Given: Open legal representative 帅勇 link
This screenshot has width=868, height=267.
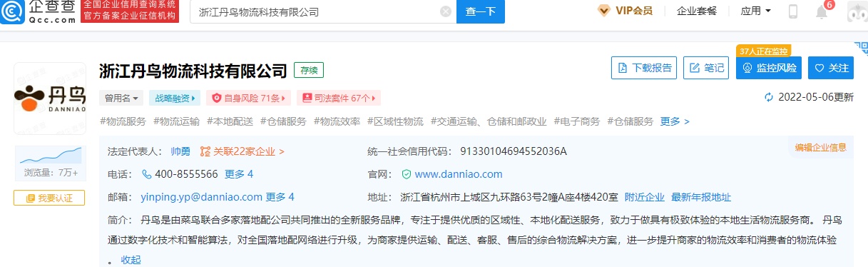Looking at the screenshot, I should click(x=180, y=151).
